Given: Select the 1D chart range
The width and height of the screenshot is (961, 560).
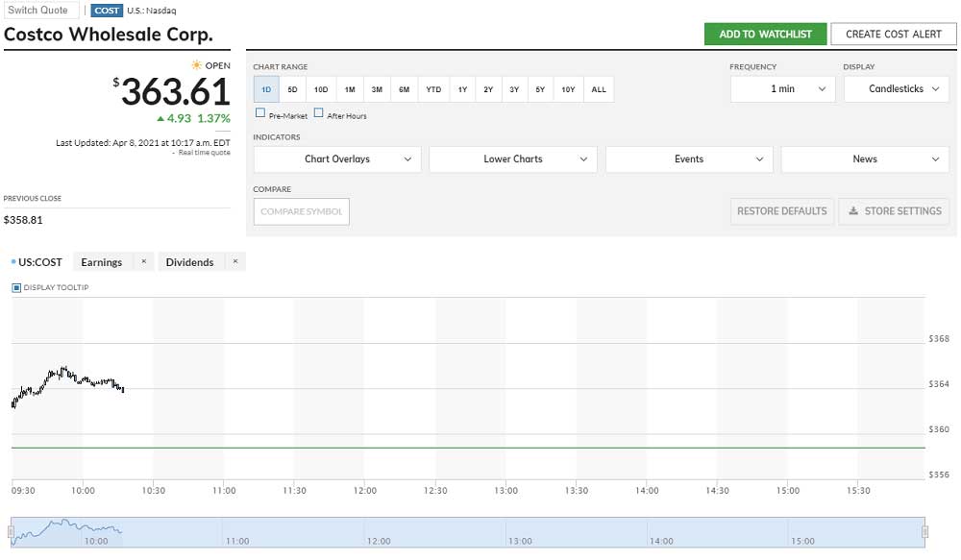Looking at the screenshot, I should (266, 89).
